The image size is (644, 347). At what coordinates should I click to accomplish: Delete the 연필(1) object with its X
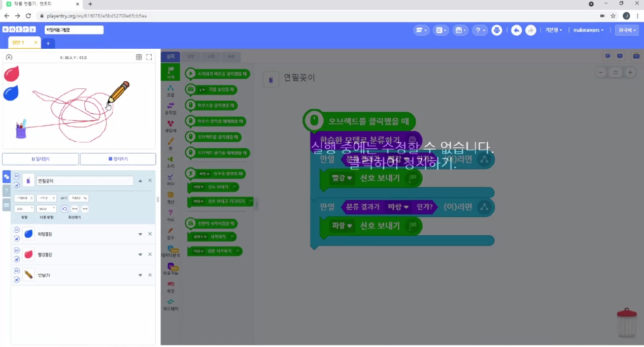pyautogui.click(x=150, y=275)
